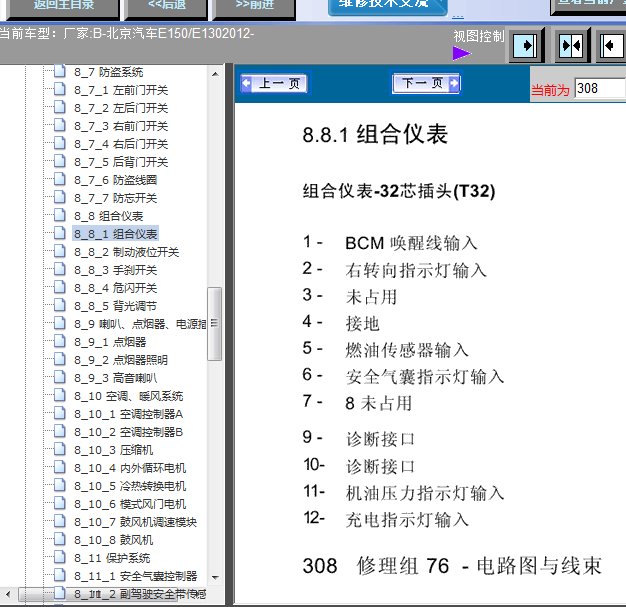Open tree item 8_7_5 后背门开关

(x=121, y=162)
